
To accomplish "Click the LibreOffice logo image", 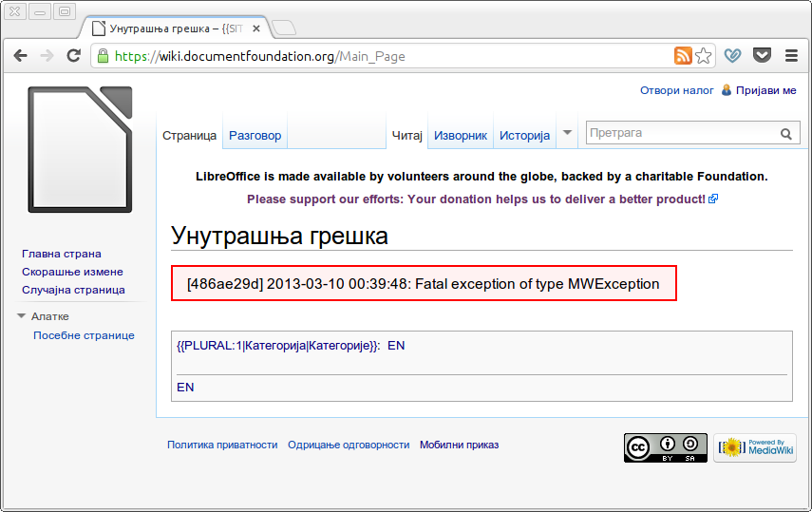I will [80, 149].
